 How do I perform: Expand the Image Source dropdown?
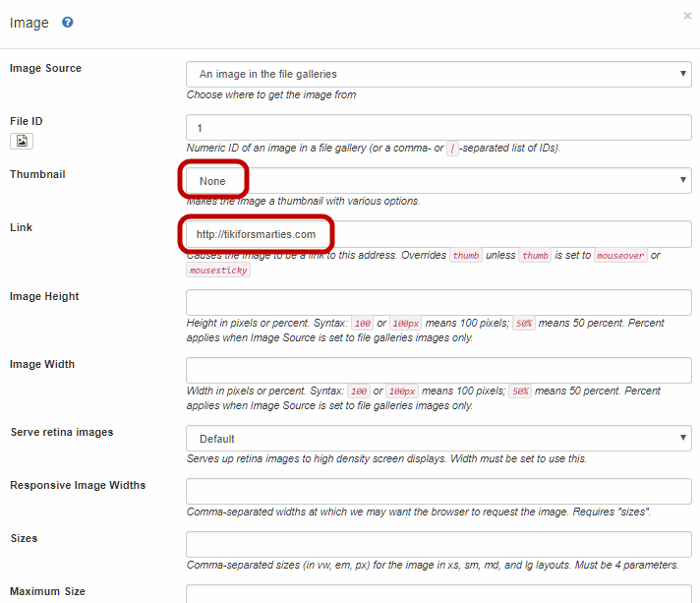coord(437,74)
